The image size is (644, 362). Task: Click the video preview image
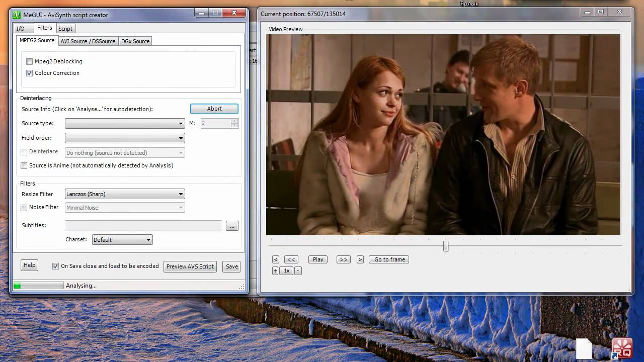click(x=443, y=135)
